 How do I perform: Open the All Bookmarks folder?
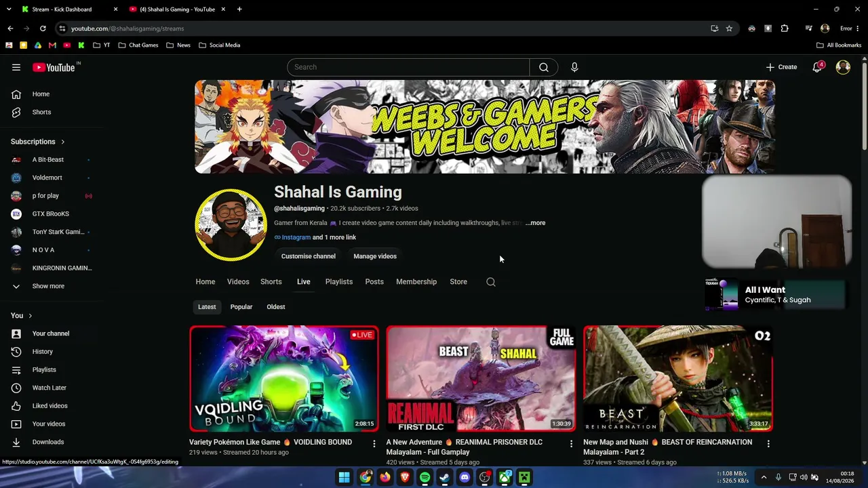[x=839, y=45]
